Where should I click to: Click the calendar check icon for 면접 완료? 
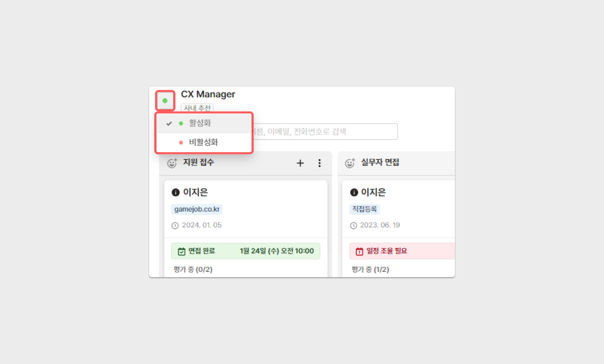click(x=181, y=251)
